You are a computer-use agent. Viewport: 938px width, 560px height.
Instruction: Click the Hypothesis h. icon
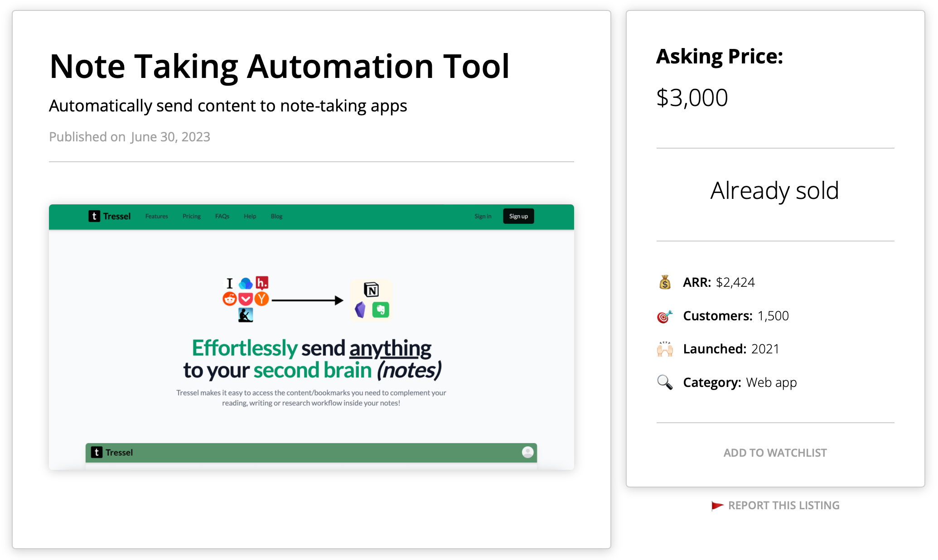(262, 283)
